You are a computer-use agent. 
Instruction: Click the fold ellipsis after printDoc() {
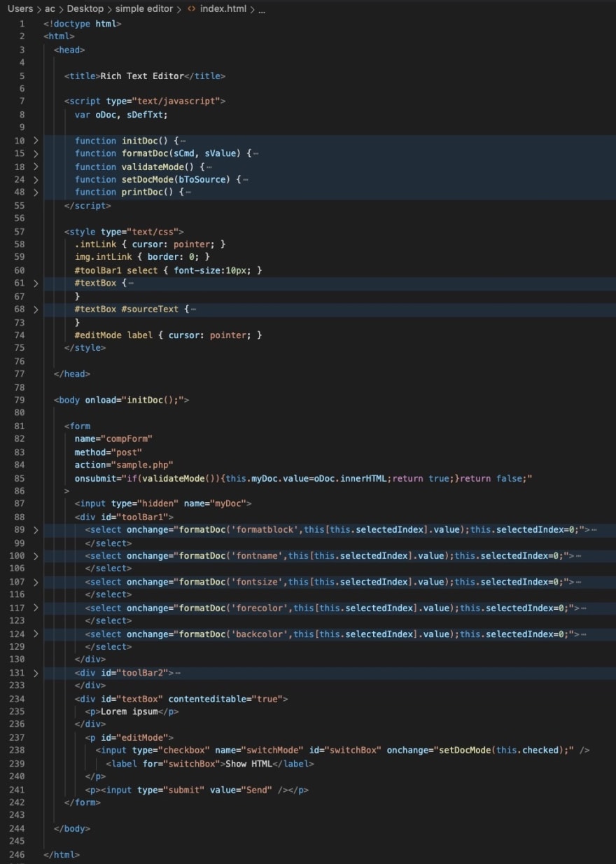188,192
